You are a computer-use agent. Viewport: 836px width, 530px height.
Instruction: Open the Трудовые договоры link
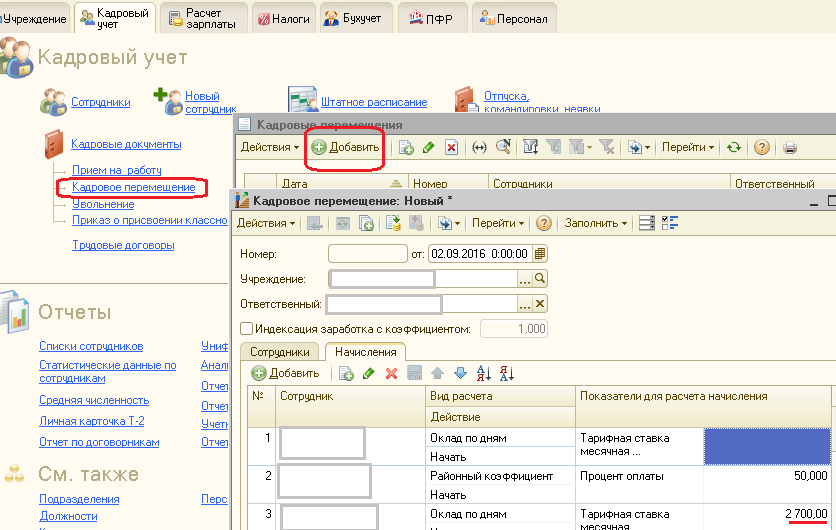123,245
